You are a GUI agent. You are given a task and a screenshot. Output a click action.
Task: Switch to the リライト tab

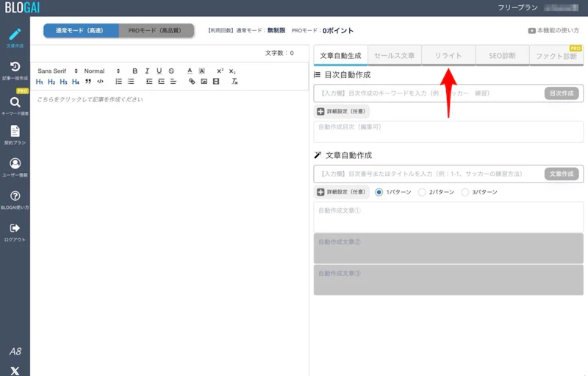448,56
